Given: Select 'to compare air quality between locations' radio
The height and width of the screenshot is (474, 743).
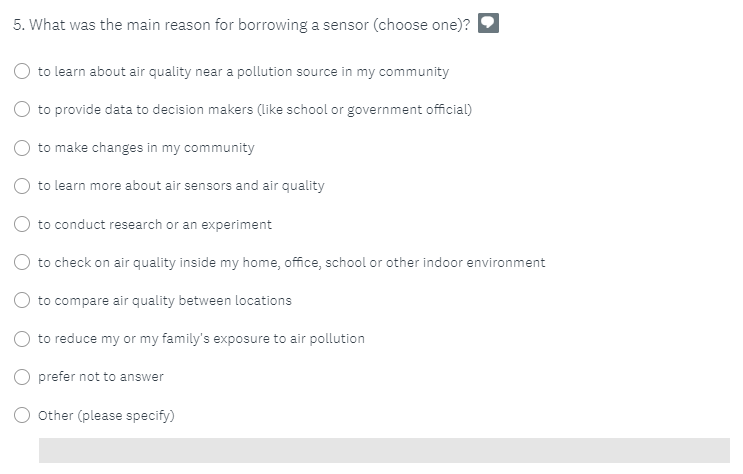Looking at the screenshot, I should coord(23,301).
